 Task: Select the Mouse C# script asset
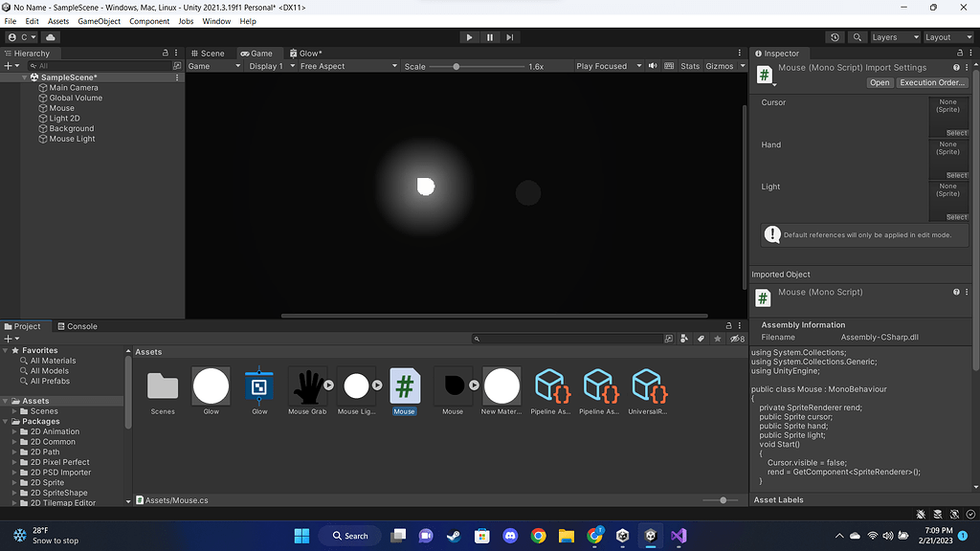point(405,387)
